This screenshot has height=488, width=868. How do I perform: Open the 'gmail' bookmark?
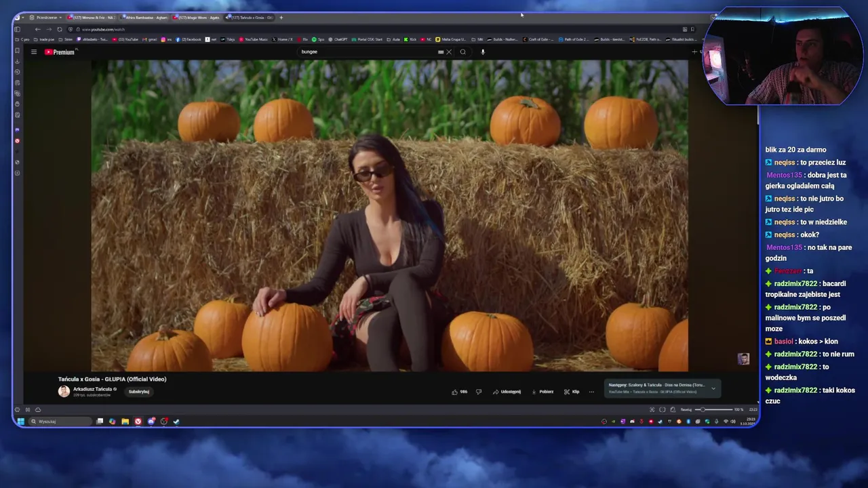coord(150,39)
